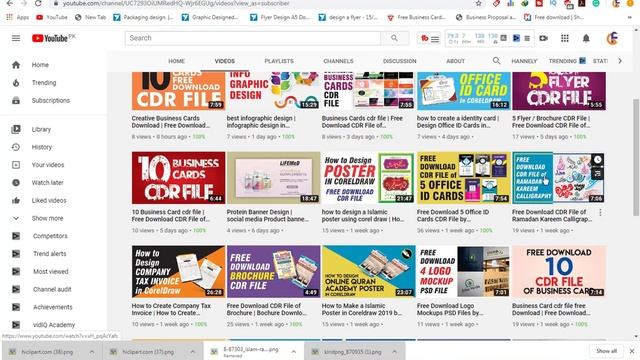640x360 pixels.
Task: Bookmark page with the star icon
Action: click(x=479, y=3)
